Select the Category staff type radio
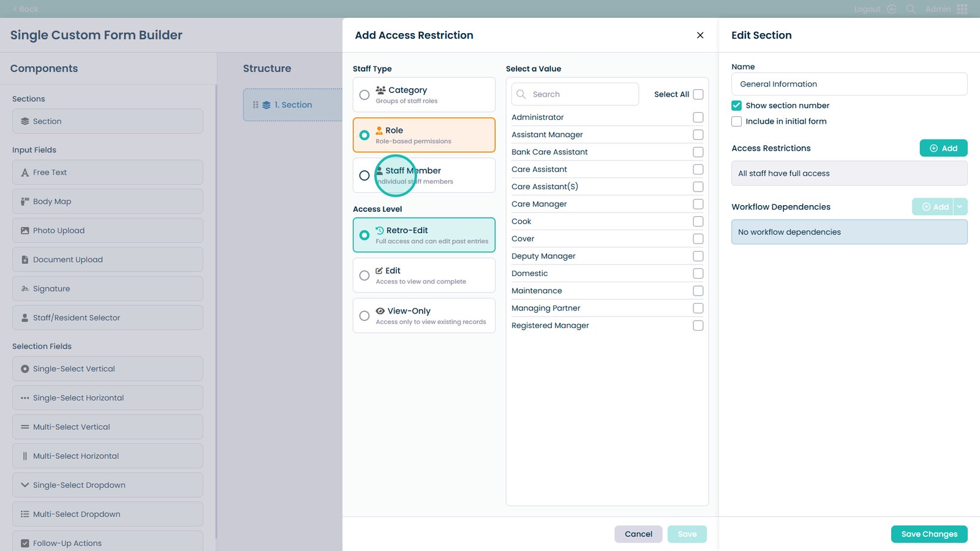This screenshot has width=980, height=551. [x=364, y=95]
